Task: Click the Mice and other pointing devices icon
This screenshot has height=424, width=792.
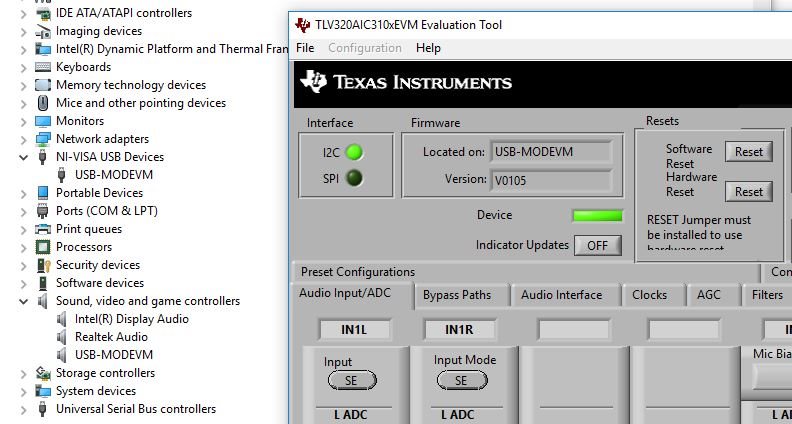Action: pyautogui.click(x=43, y=103)
